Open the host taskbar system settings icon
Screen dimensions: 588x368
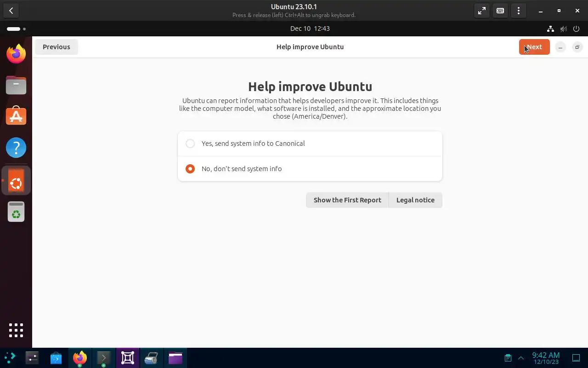[x=32, y=358]
